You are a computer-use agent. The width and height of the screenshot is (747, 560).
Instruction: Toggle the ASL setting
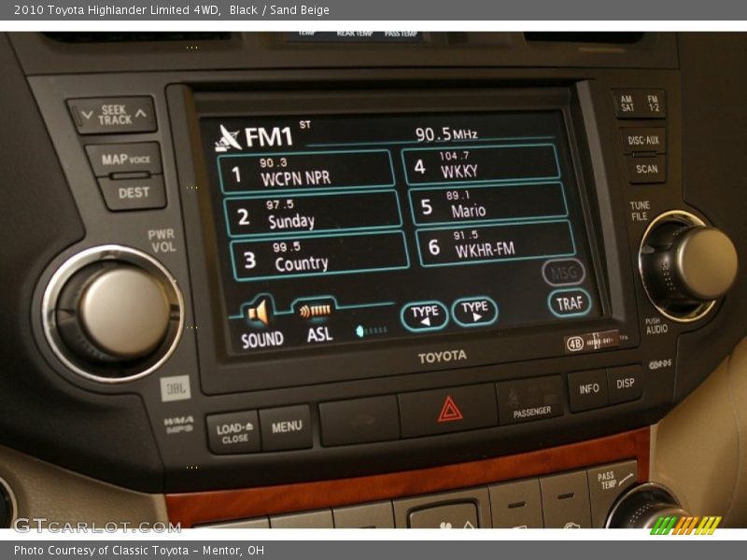pos(317,321)
